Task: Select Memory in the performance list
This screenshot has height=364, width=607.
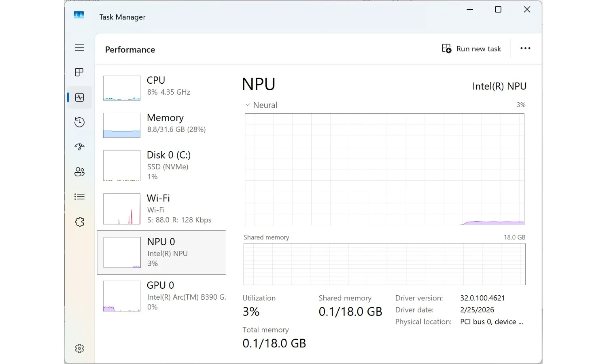Action: pyautogui.click(x=161, y=125)
